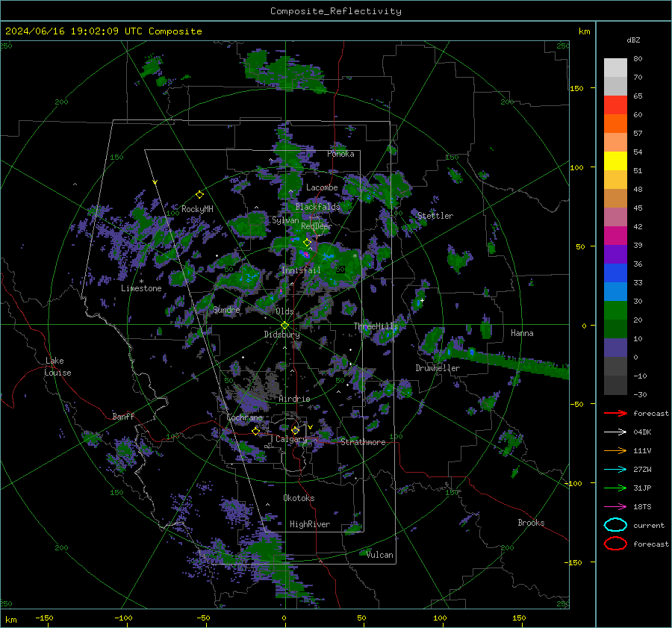Click the Hanna label
Image resolution: width=672 pixels, height=628 pixels.
(522, 333)
